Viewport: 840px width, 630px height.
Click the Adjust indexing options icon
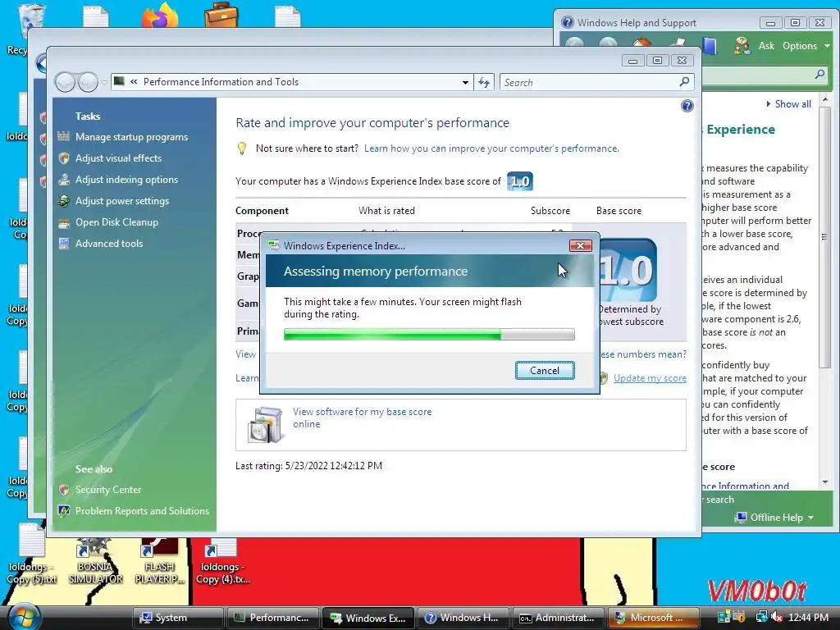64,180
